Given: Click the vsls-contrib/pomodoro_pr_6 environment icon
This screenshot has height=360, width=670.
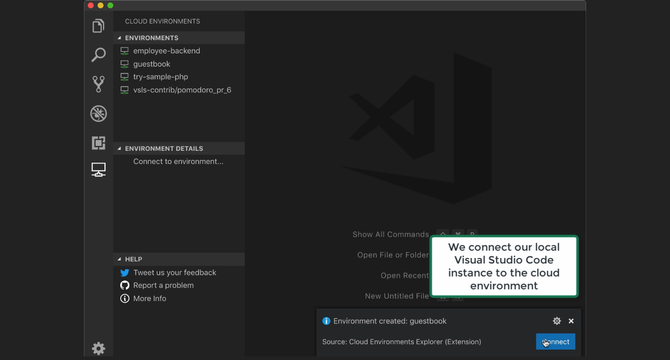Looking at the screenshot, I should click(x=124, y=90).
